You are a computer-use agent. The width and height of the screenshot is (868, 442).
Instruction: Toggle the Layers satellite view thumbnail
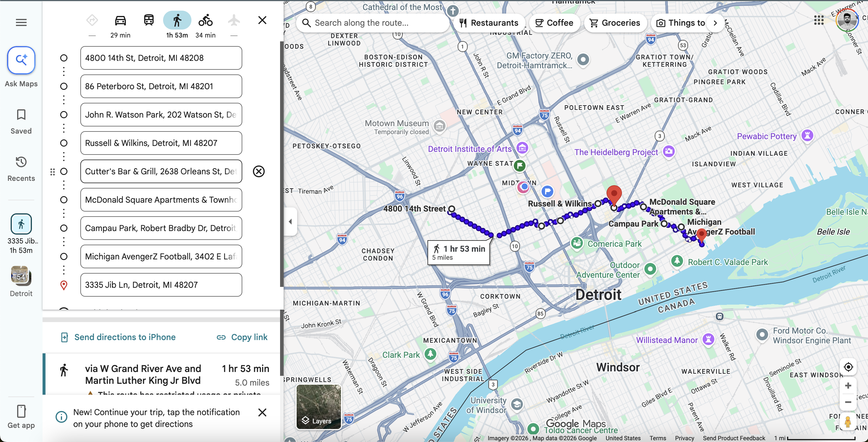318,407
